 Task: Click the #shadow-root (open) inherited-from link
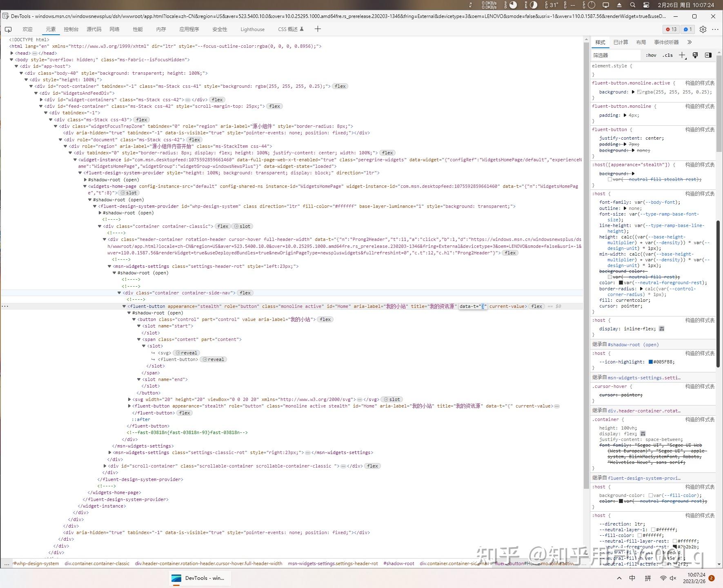[x=633, y=345]
